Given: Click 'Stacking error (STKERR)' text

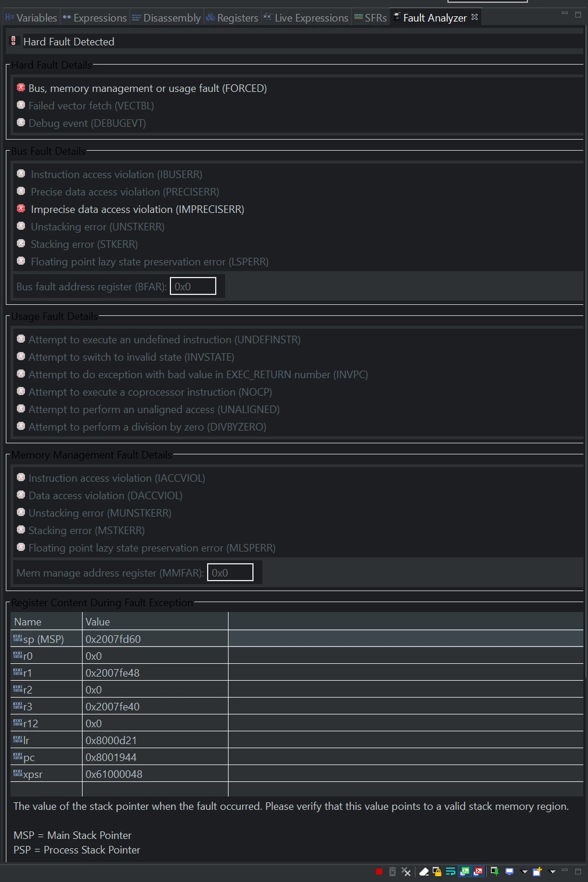Looking at the screenshot, I should coord(84,244).
